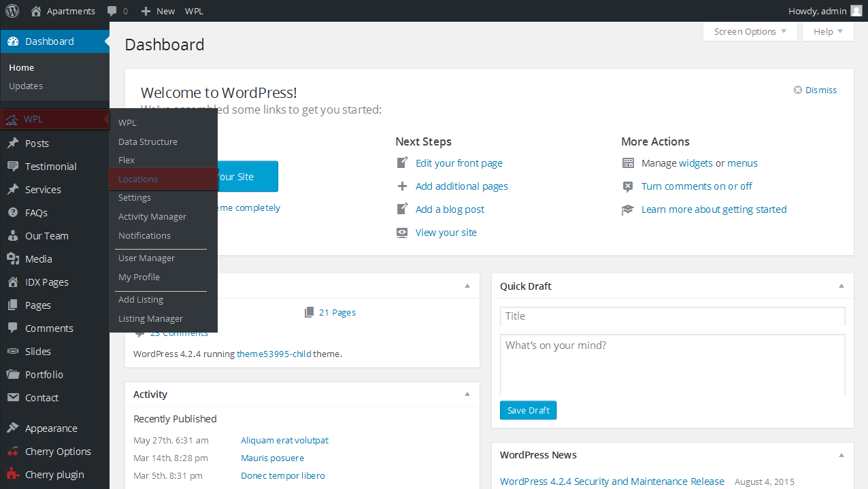This screenshot has width=868, height=489.
Task: Click the admin avatar picture
Action: tap(856, 11)
